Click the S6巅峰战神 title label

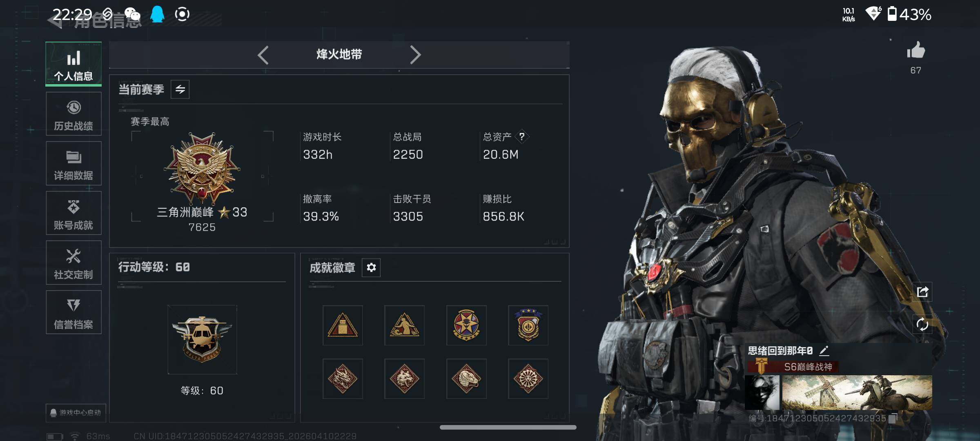click(x=808, y=367)
